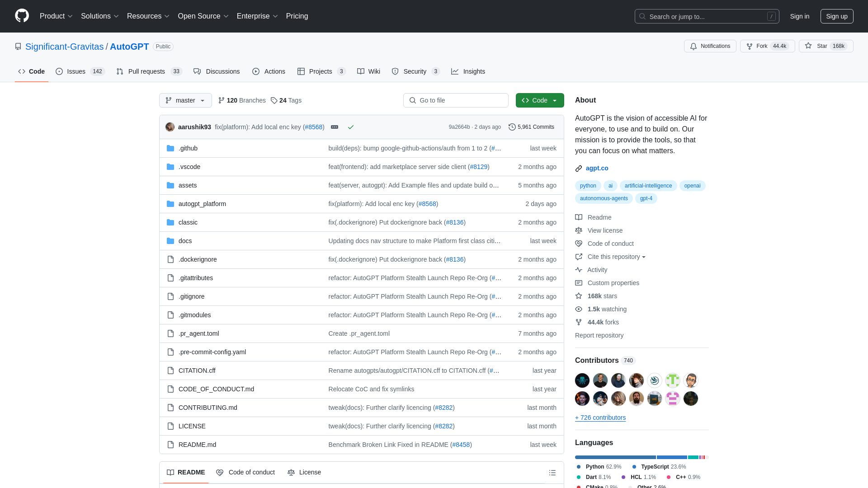Click View license in About sidebar
This screenshot has height=488, width=868.
[x=599, y=230]
